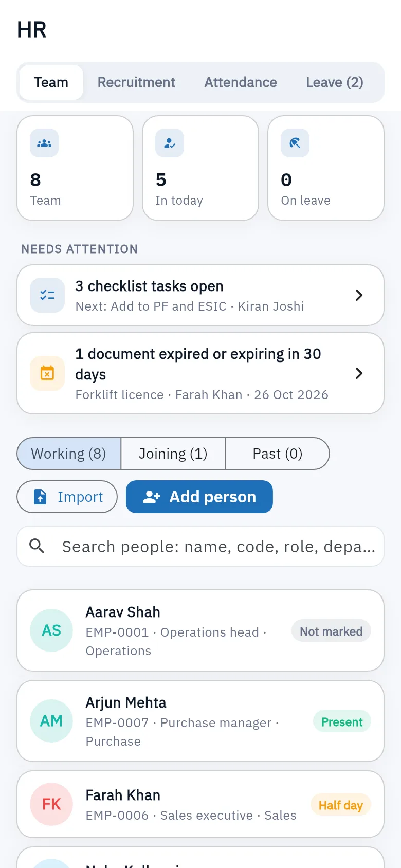
Task: Click the Import button
Action: [67, 497]
